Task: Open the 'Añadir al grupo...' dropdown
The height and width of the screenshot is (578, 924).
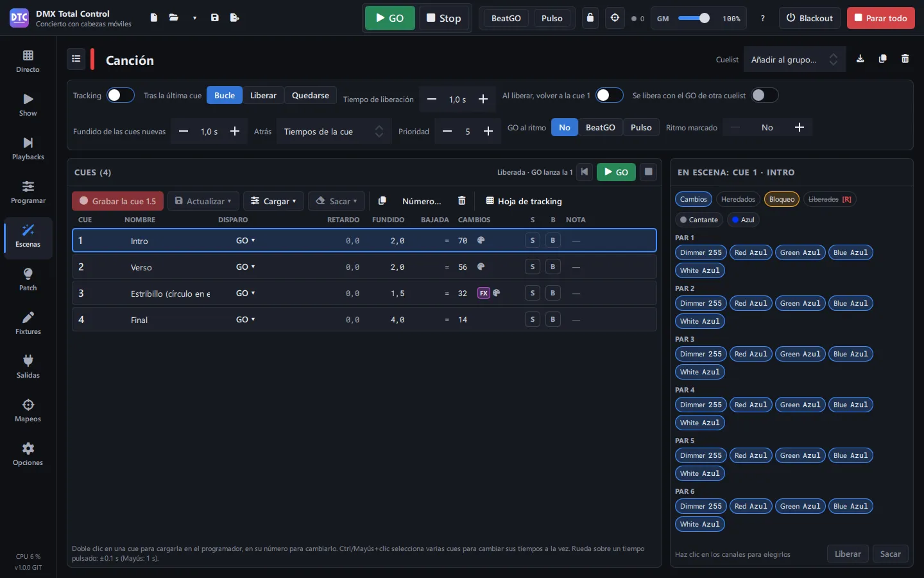Action: point(794,60)
